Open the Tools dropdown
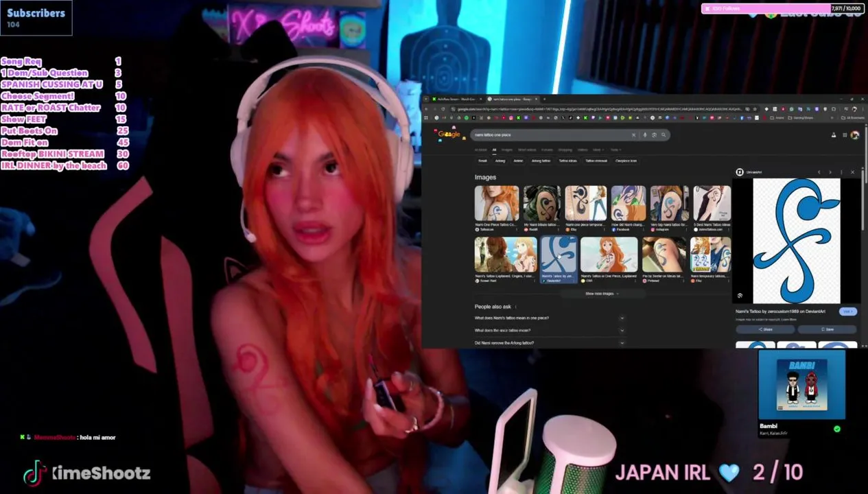Screen dimensions: 868x494 pyautogui.click(x=616, y=150)
